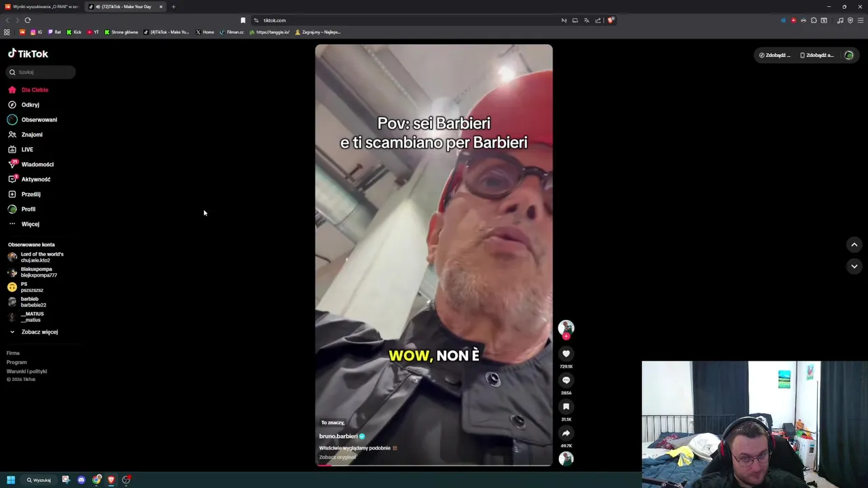Reload the page in the browser
The image size is (868, 488).
coord(28,20)
